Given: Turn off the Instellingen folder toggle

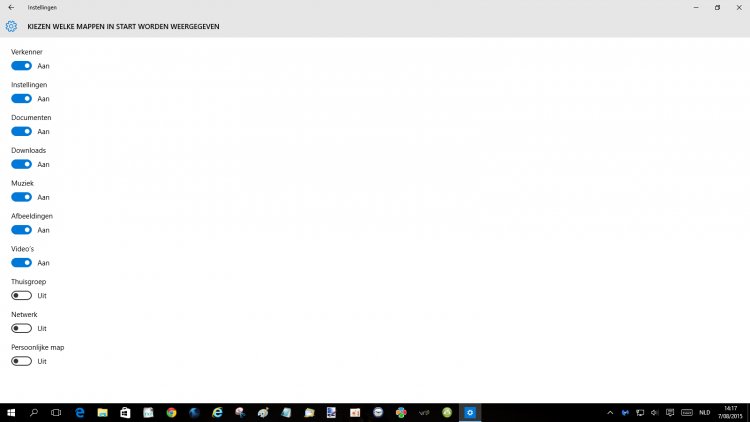Looking at the screenshot, I should (x=22, y=99).
